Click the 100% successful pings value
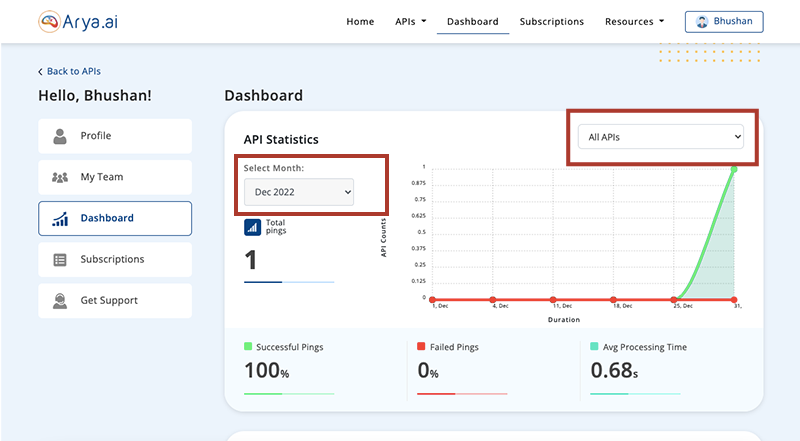Viewport: 800px width, 441px height. (x=266, y=371)
